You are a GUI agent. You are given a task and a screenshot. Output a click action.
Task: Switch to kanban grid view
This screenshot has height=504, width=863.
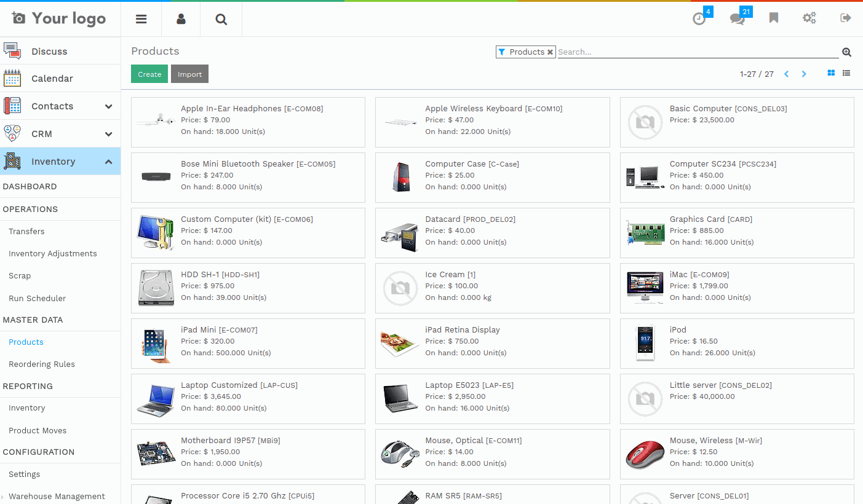tap(831, 73)
